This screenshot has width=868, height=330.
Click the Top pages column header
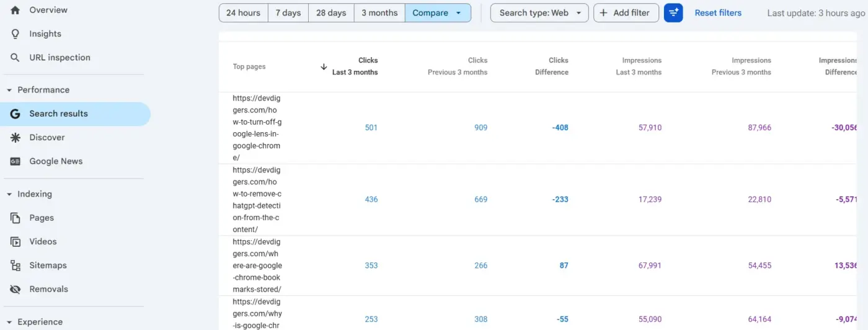point(249,66)
